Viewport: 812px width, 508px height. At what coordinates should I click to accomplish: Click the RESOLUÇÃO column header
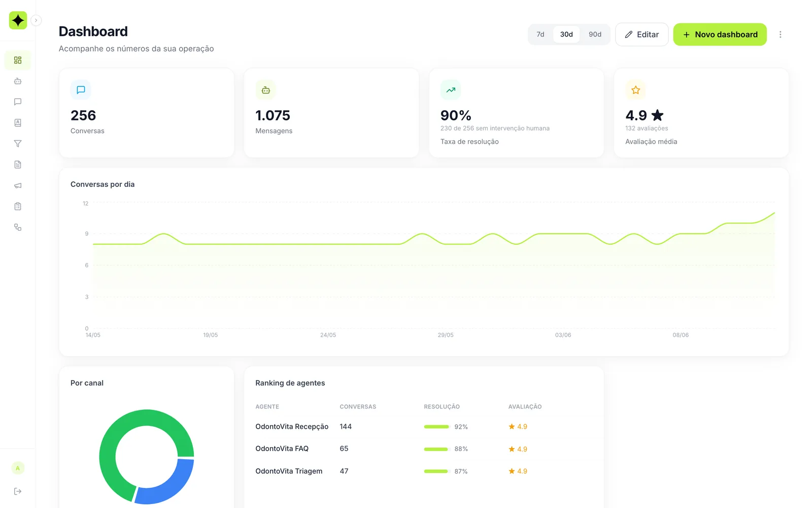point(442,407)
